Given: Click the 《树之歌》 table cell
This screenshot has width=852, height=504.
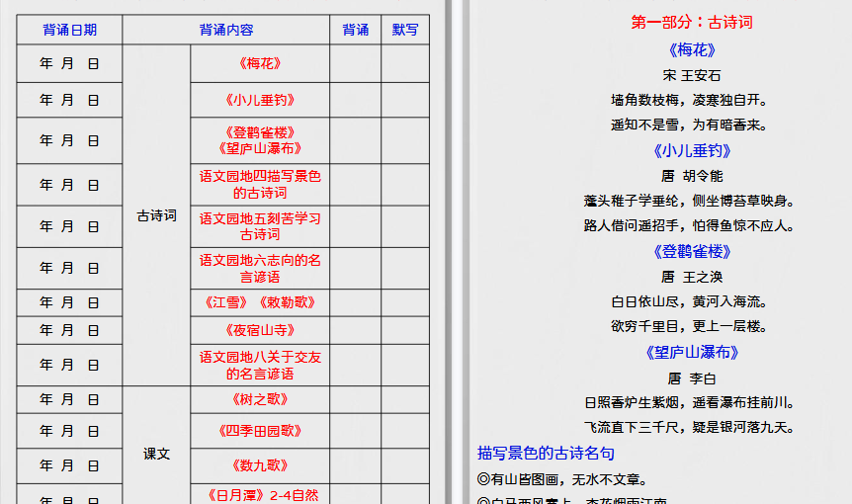Looking at the screenshot, I should pos(260,399).
